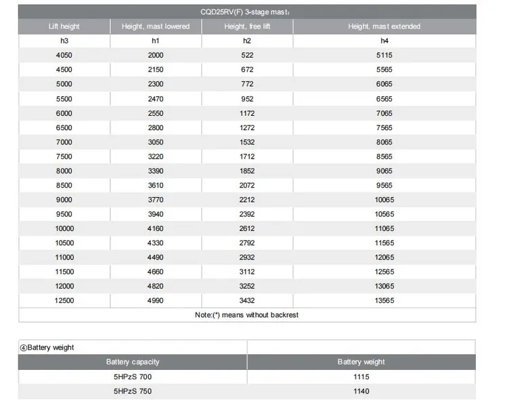Screen dimensions: 507x420
Task: Select the '5HPzS 700' battery capacity cell
Action: (133, 377)
